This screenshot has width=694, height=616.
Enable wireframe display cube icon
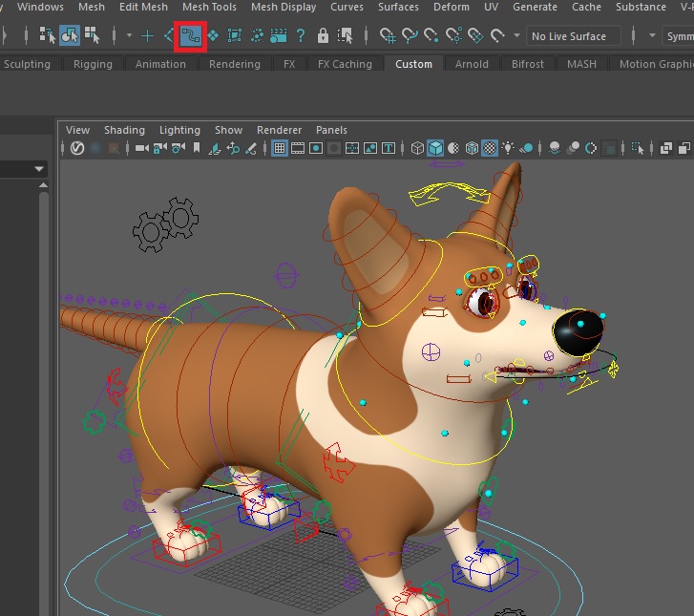(417, 148)
